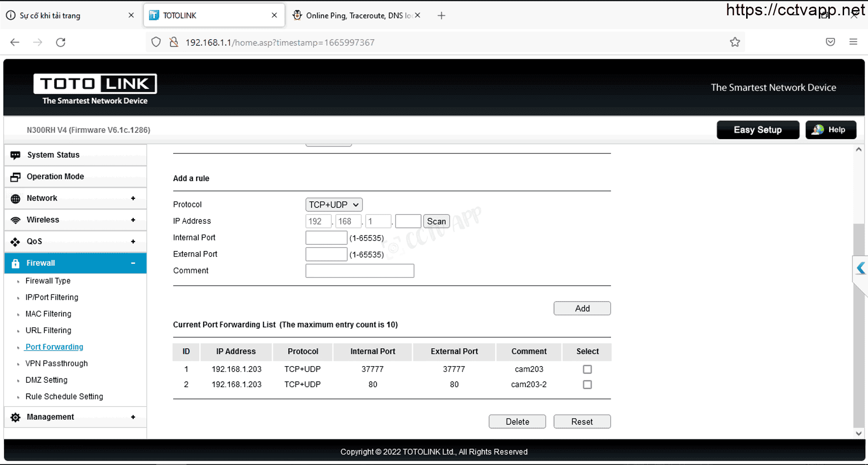Open DMZ Setting menu item
868x465 pixels.
tap(46, 380)
